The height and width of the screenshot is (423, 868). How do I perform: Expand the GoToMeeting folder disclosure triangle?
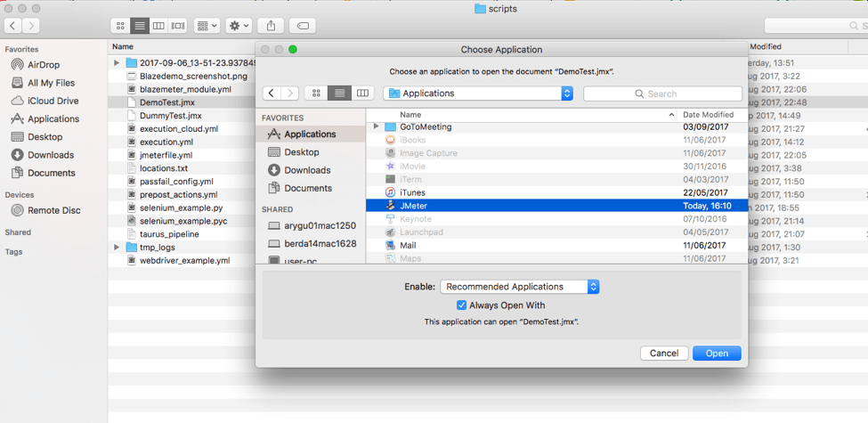point(376,126)
